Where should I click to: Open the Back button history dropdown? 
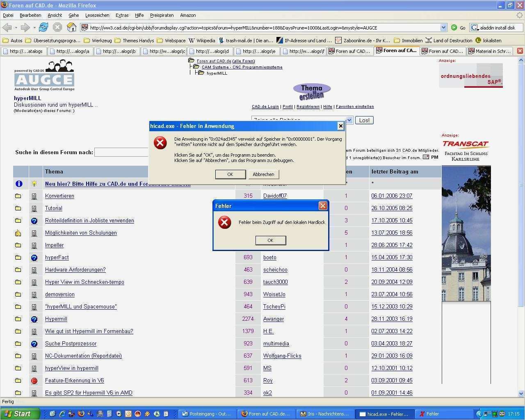click(16, 27)
